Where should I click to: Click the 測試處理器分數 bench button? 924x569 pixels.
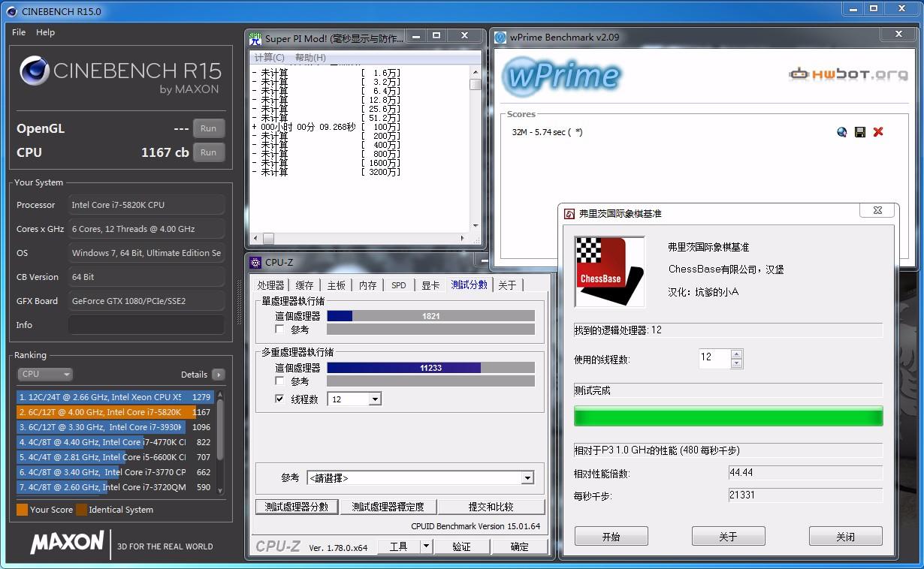tap(297, 507)
